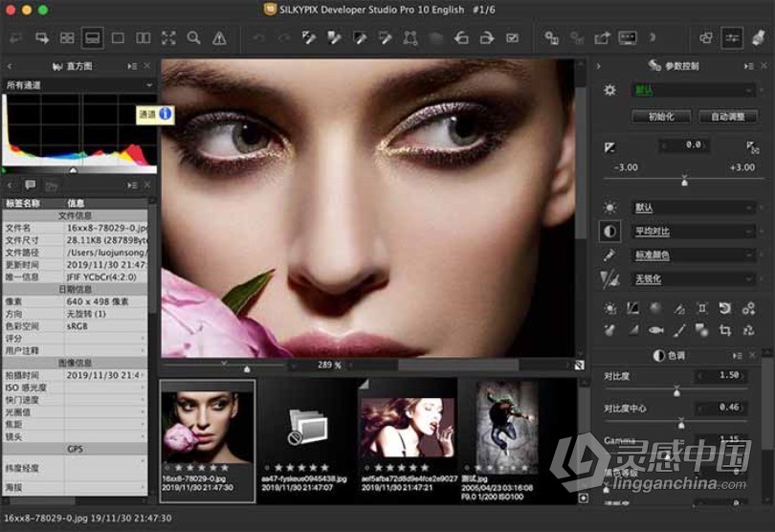The image size is (775, 532).
Task: Open the 平均对比 tone dropdown
Action: click(693, 232)
